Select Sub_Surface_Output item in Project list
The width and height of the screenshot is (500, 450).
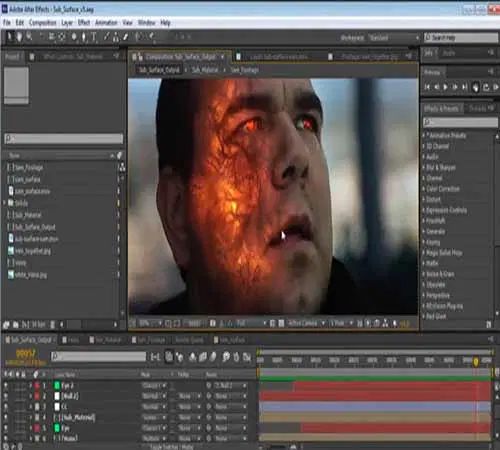coord(34,227)
